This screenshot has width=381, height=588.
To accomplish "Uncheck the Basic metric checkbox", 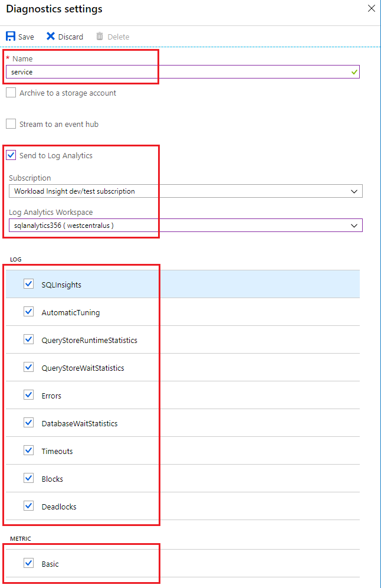I will 29,563.
